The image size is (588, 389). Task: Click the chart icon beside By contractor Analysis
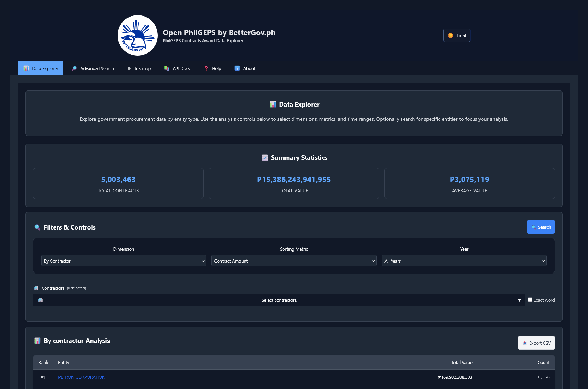(x=37, y=341)
